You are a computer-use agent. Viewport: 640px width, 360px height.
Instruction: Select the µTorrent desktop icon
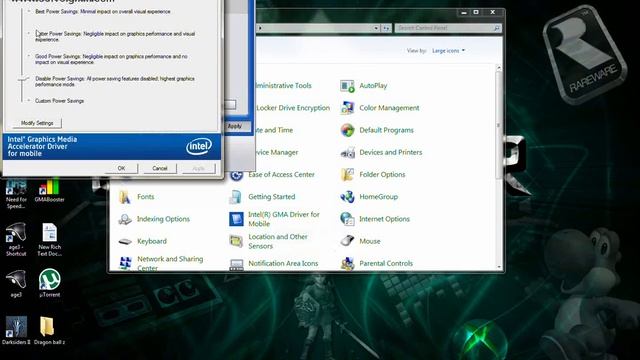(x=49, y=283)
